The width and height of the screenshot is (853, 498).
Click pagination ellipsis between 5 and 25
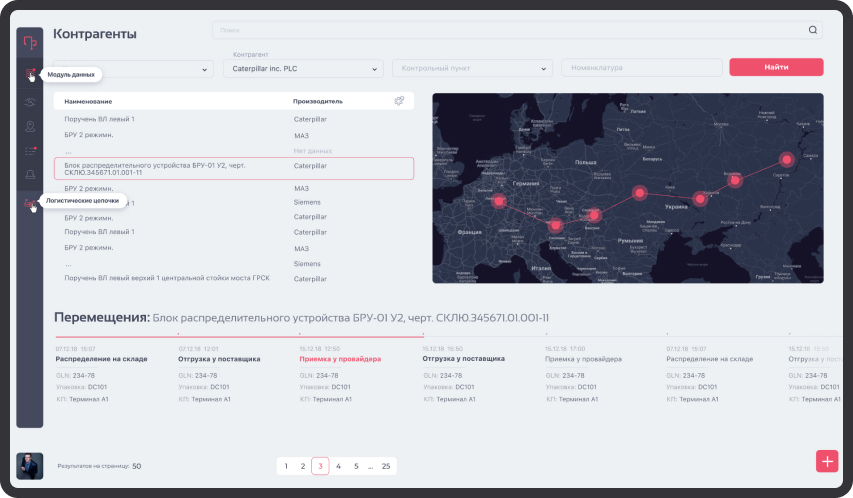point(370,466)
